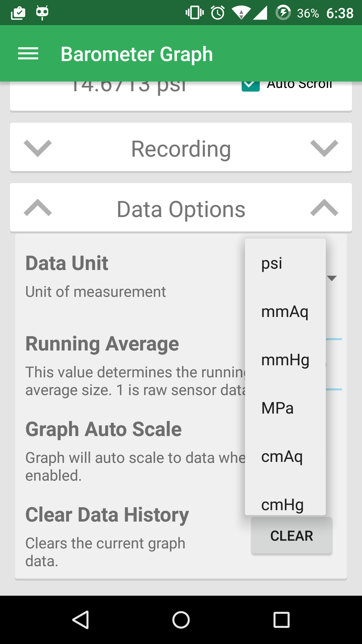Viewport: 362px width, 644px height.
Task: Tap the battery charging status icon
Action: click(x=283, y=13)
